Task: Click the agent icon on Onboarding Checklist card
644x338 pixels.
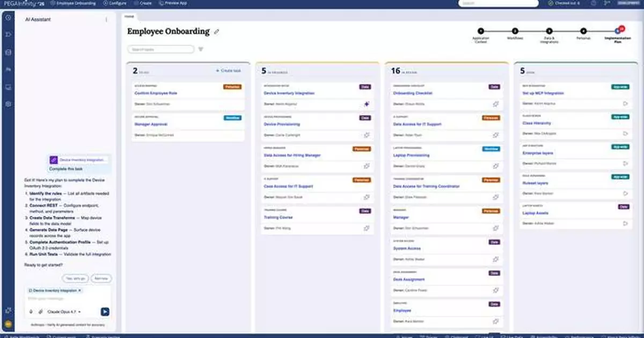Action: point(496,104)
